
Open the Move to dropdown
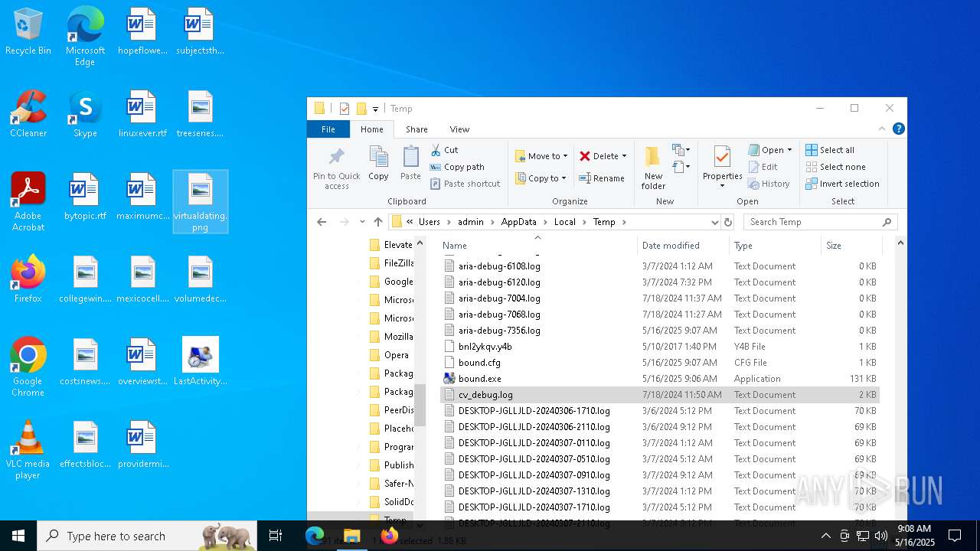(x=541, y=156)
